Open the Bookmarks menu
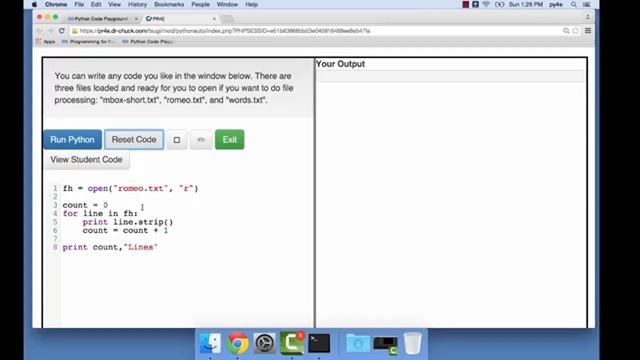Image resolution: width=640 pixels, height=360 pixels. pyautogui.click(x=169, y=4)
